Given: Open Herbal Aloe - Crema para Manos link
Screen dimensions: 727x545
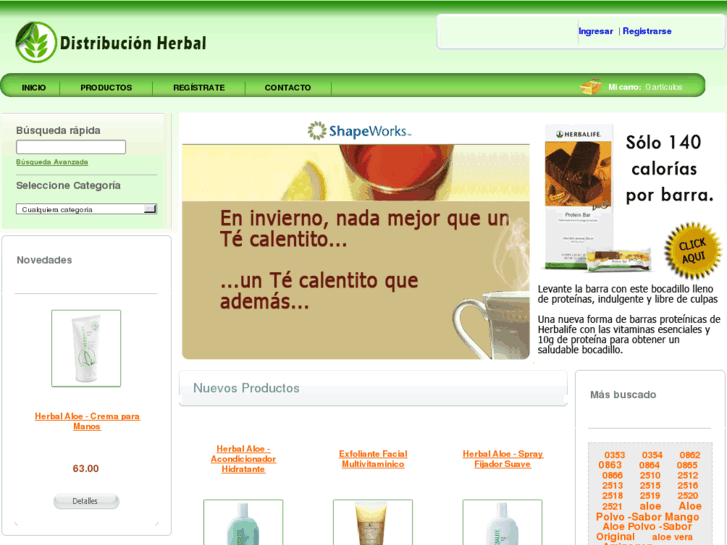Looking at the screenshot, I should 87,421.
